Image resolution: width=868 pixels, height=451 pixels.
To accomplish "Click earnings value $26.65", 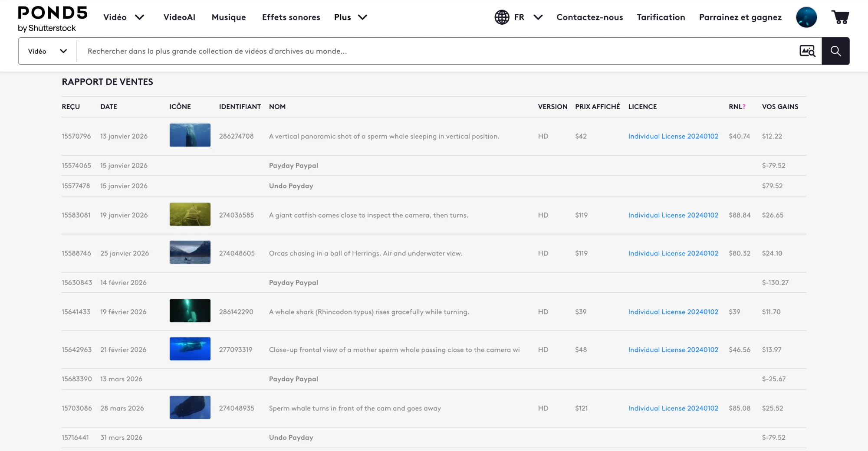I will tap(773, 215).
